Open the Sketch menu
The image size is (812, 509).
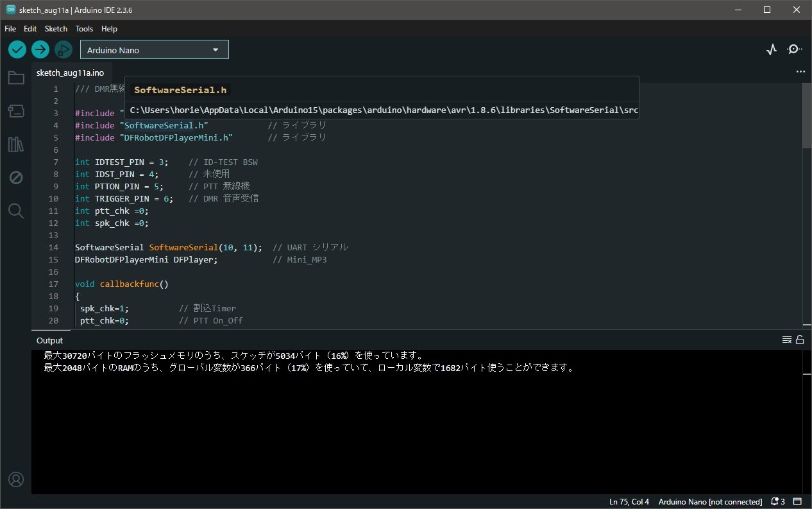(x=56, y=29)
